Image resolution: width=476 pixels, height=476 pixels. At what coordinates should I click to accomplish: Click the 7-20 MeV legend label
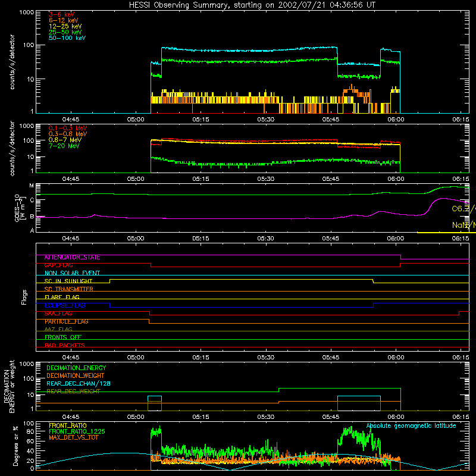[x=64, y=146]
